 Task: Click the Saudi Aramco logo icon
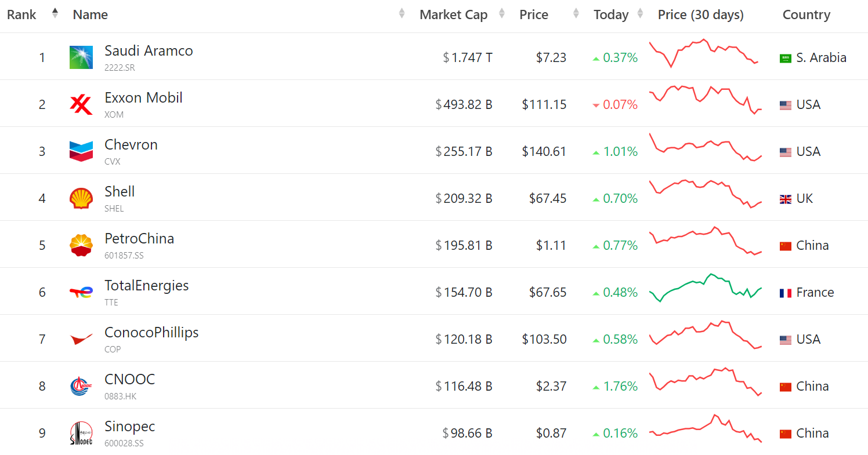[81, 57]
